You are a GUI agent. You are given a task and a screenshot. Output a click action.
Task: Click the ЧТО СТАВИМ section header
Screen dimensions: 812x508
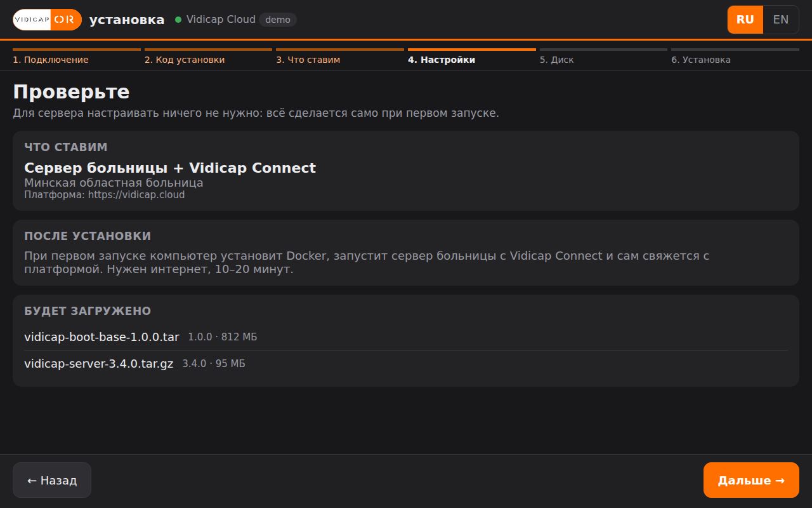coord(66,147)
